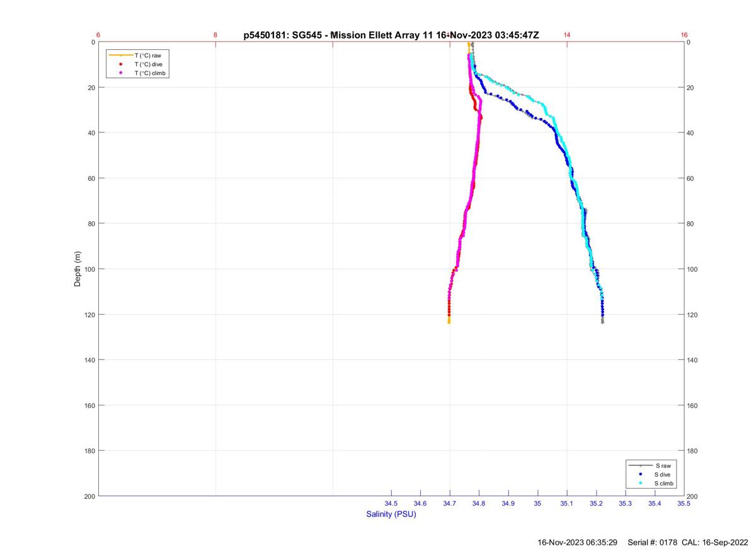The width and height of the screenshot is (756, 558).
Task: Click the red 8 temperature tick label
Action: (215, 35)
